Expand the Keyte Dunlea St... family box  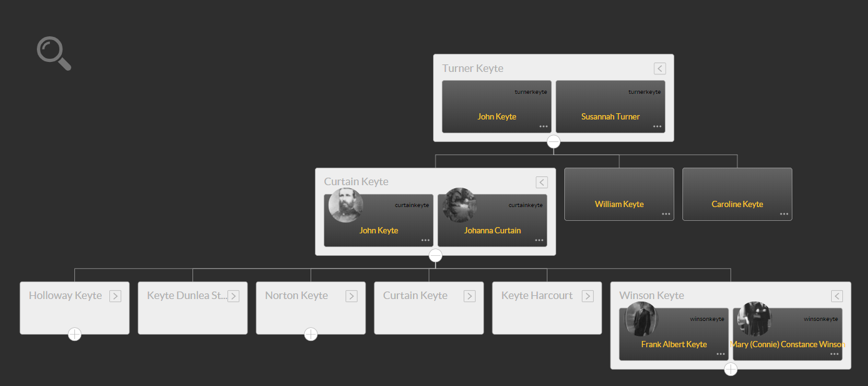pyautogui.click(x=234, y=296)
